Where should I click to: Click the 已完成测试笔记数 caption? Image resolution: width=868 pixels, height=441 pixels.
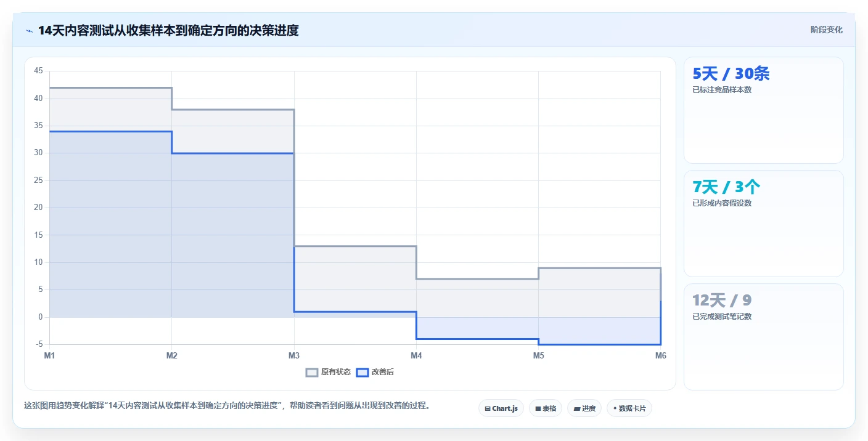[722, 317]
